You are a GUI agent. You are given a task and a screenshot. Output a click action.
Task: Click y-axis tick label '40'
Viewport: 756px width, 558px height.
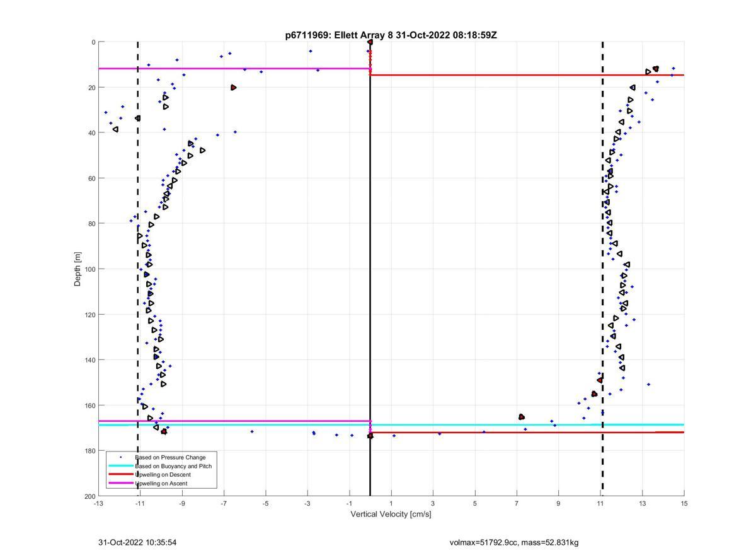click(91, 133)
